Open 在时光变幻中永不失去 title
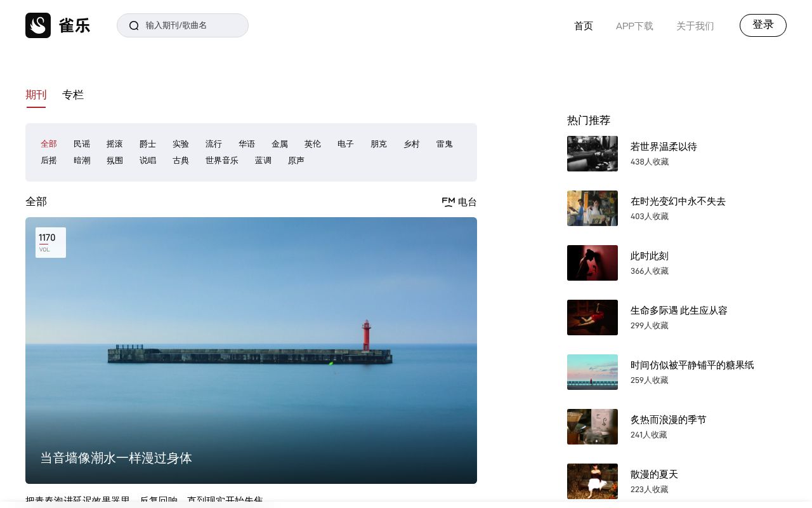 pos(678,201)
